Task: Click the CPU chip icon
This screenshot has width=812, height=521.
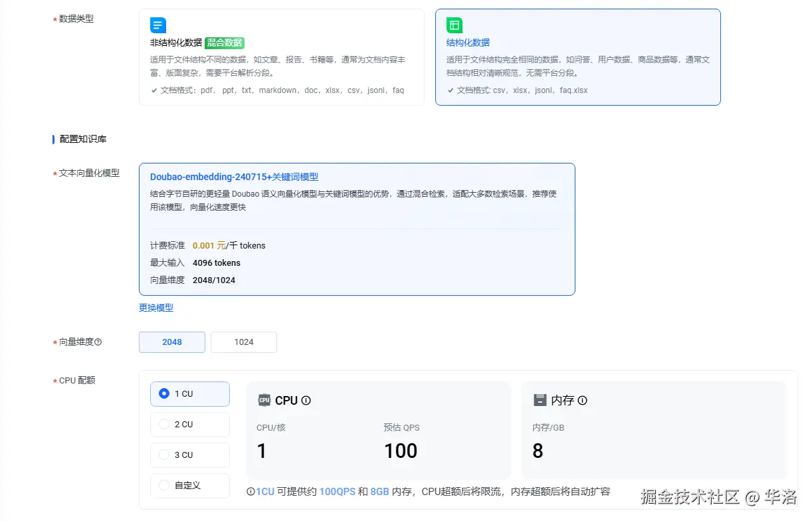Action: (x=264, y=400)
